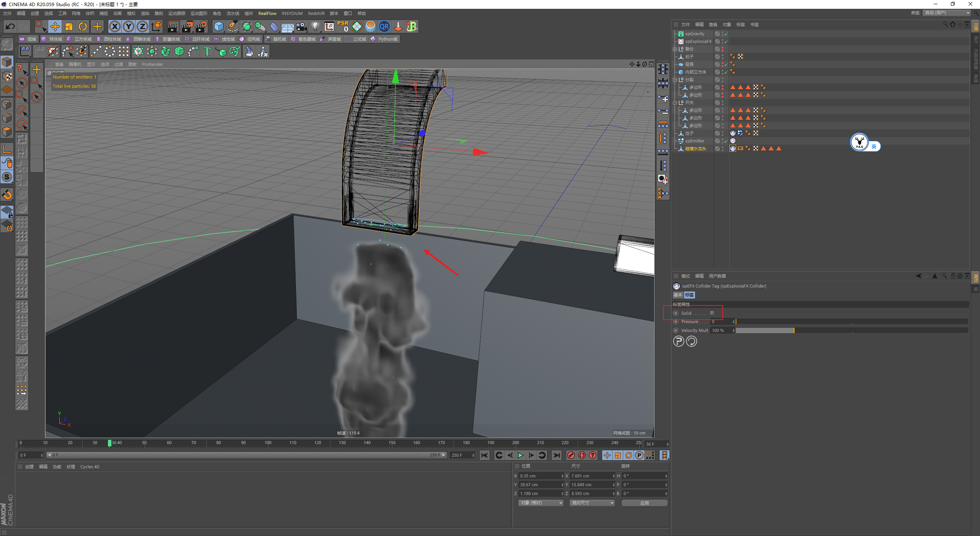This screenshot has width=980, height=536.
Task: Open the PSR reset icon
Action: pos(343,26)
